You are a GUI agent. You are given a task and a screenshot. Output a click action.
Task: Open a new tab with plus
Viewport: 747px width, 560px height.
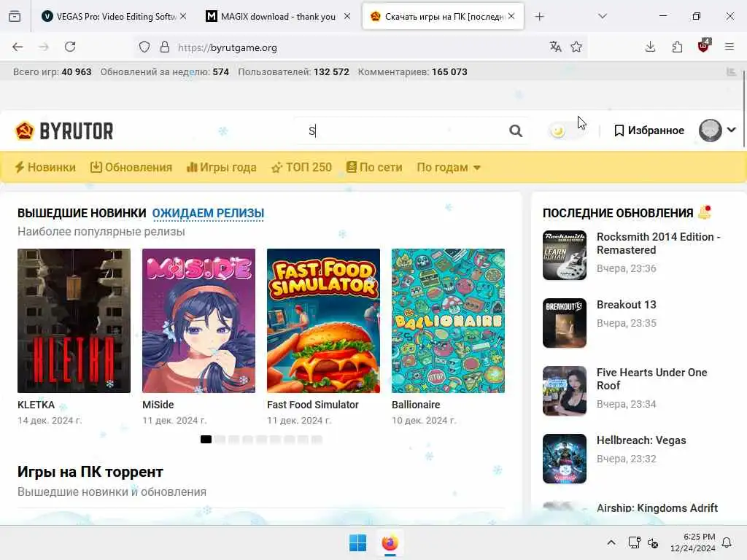pyautogui.click(x=539, y=17)
